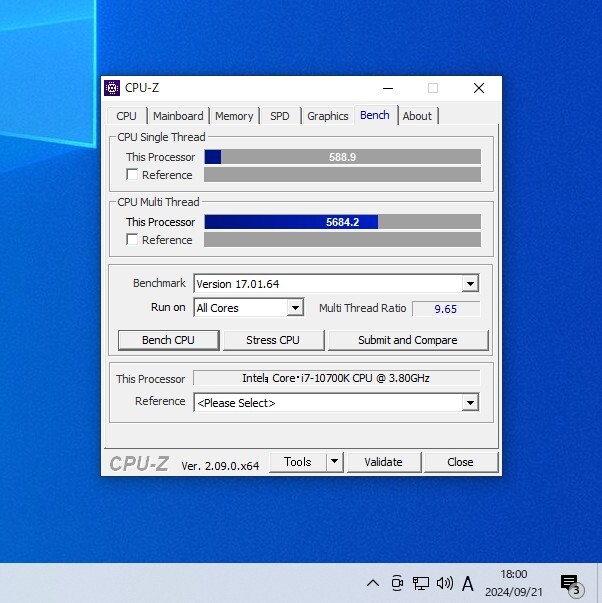Expand the Benchmark version dropdown

tap(470, 284)
